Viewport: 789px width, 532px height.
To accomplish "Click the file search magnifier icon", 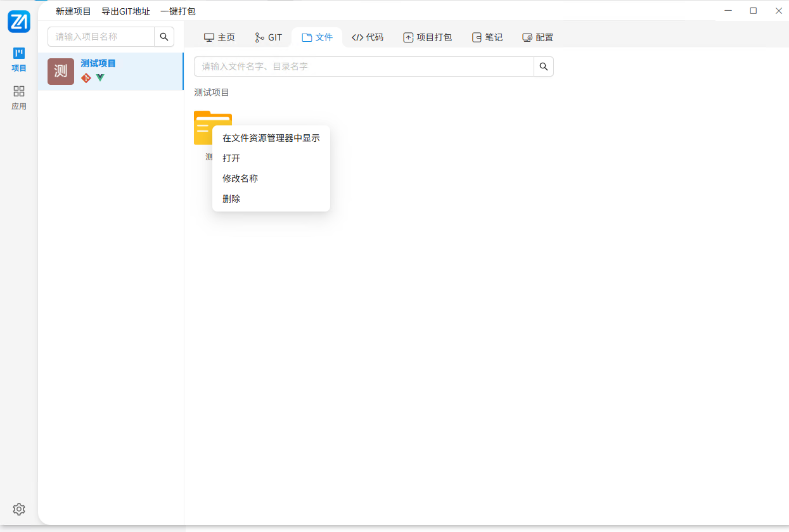I will click(x=543, y=66).
